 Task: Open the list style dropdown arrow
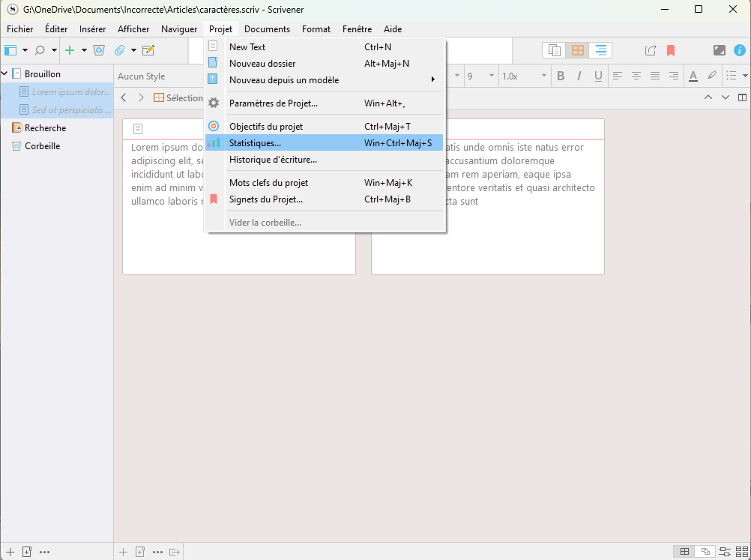[x=745, y=76]
